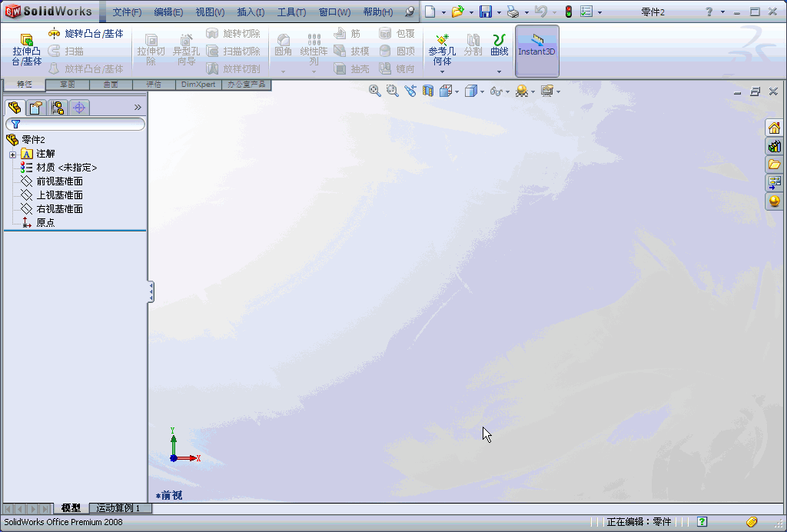Open View Orientation dropdown arrow
This screenshot has height=532, width=787.
pyautogui.click(x=457, y=91)
